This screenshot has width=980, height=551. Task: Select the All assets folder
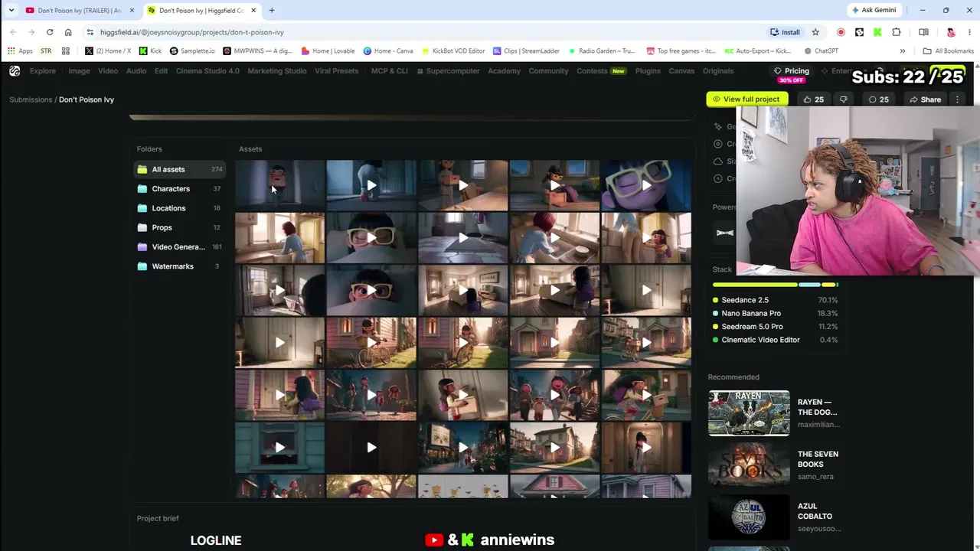click(x=180, y=169)
